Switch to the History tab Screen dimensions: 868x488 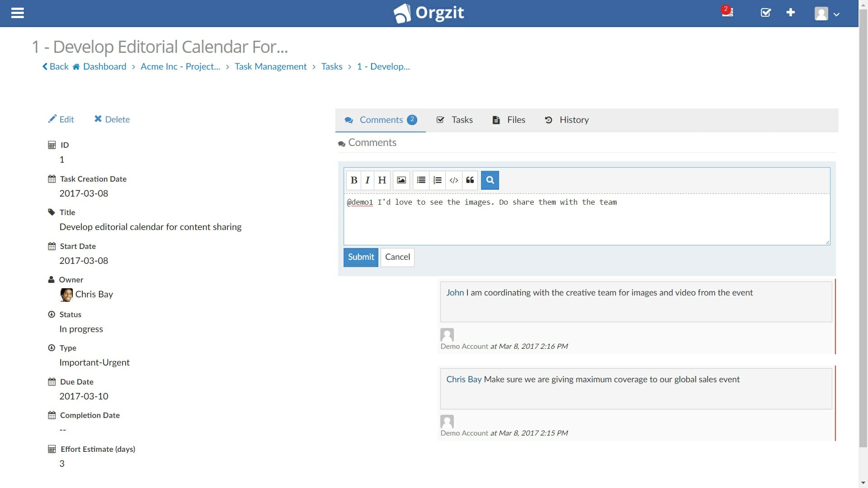567,120
